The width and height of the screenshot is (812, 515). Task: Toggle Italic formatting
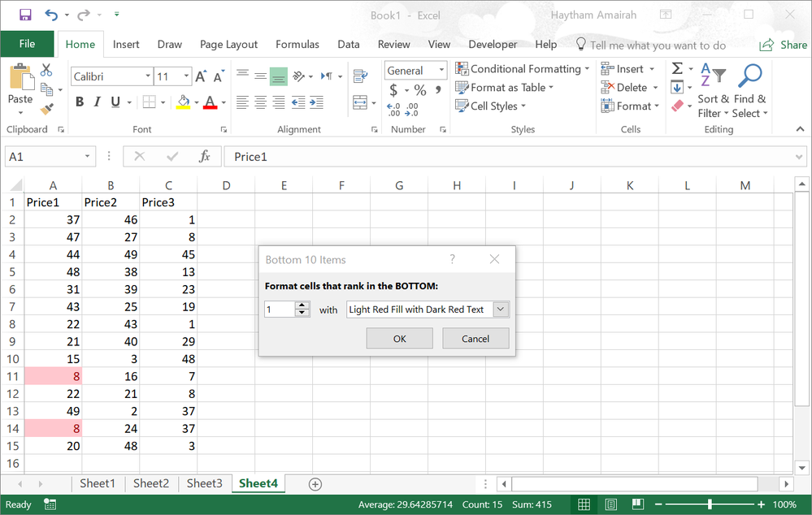click(x=97, y=102)
